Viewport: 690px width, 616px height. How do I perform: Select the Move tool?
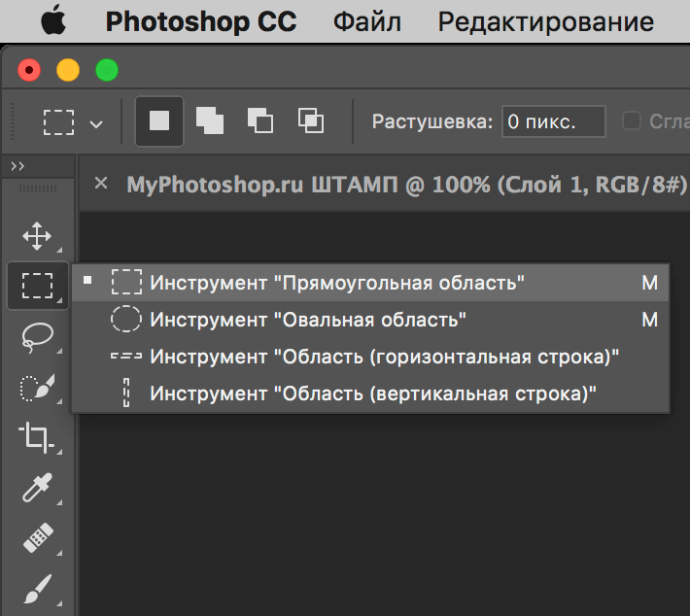coord(37,236)
